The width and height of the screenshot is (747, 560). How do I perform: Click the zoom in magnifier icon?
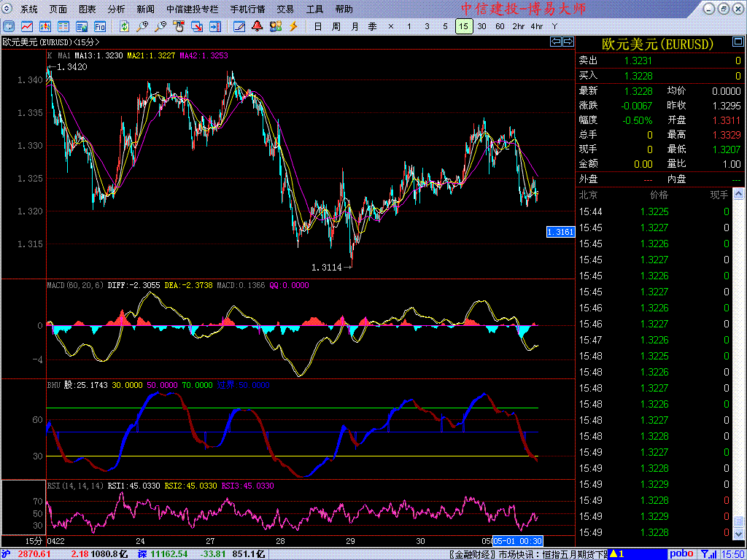[142, 26]
